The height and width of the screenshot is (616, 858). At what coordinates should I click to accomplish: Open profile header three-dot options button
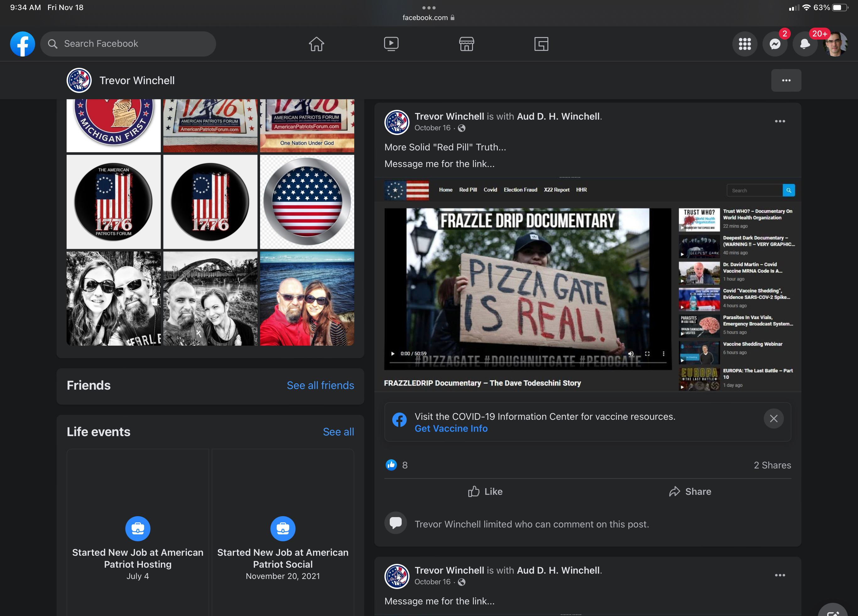(x=786, y=80)
